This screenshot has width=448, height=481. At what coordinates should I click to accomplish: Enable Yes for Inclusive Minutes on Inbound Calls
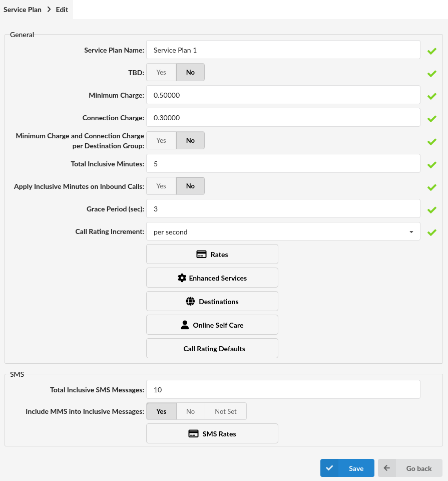(x=161, y=186)
